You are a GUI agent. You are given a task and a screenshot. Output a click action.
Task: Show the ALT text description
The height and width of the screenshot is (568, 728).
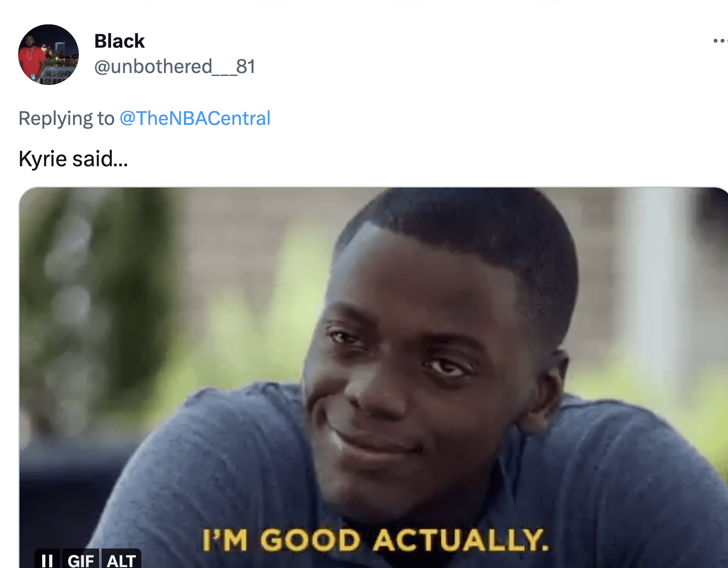(x=121, y=559)
